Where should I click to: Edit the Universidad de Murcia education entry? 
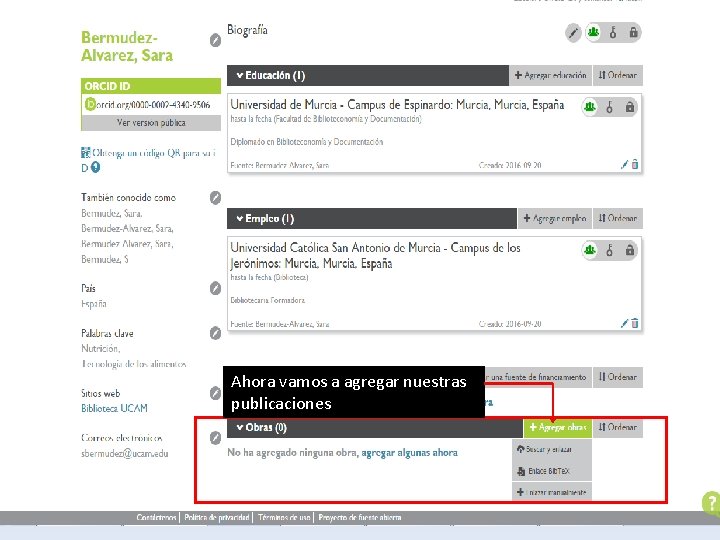tap(624, 164)
